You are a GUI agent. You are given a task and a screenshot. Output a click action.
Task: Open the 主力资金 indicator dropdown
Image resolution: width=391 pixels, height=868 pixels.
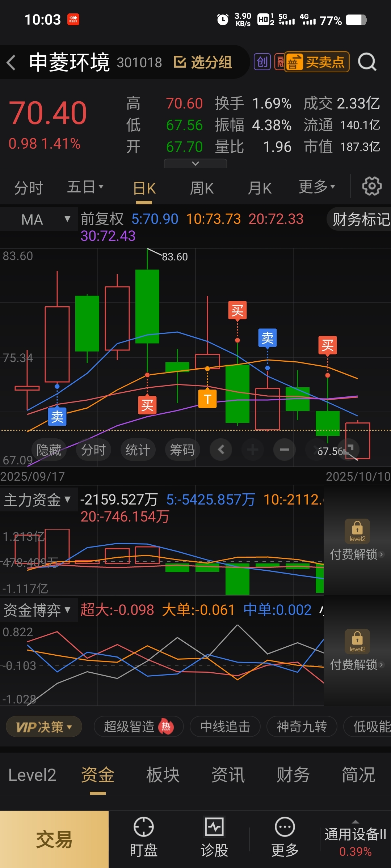tap(39, 499)
